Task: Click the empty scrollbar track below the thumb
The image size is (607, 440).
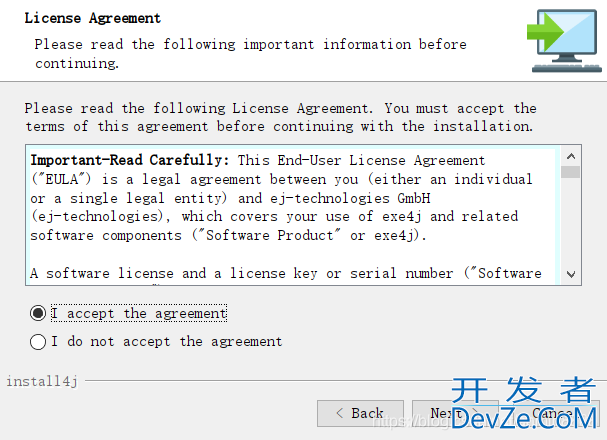Action: [x=571, y=221]
